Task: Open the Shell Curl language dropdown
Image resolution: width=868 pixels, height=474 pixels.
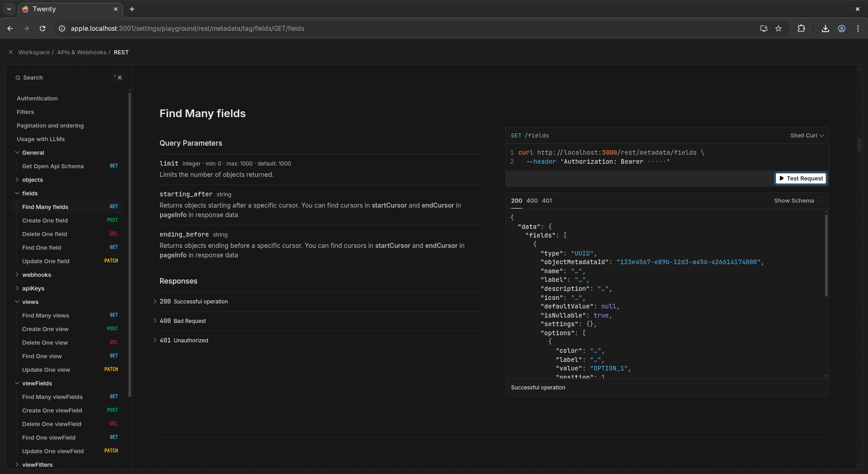Action: pos(807,136)
